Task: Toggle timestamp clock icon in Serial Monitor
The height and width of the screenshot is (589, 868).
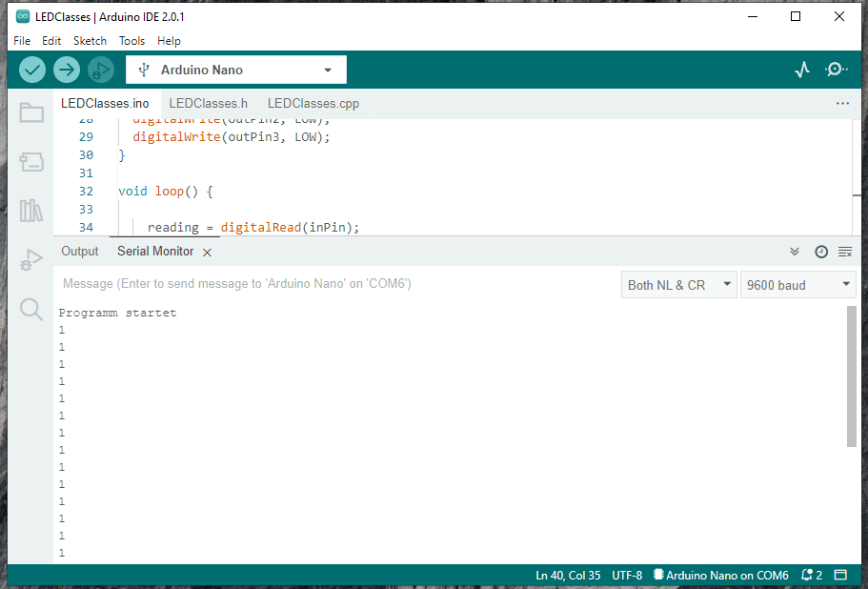Action: pyautogui.click(x=821, y=252)
